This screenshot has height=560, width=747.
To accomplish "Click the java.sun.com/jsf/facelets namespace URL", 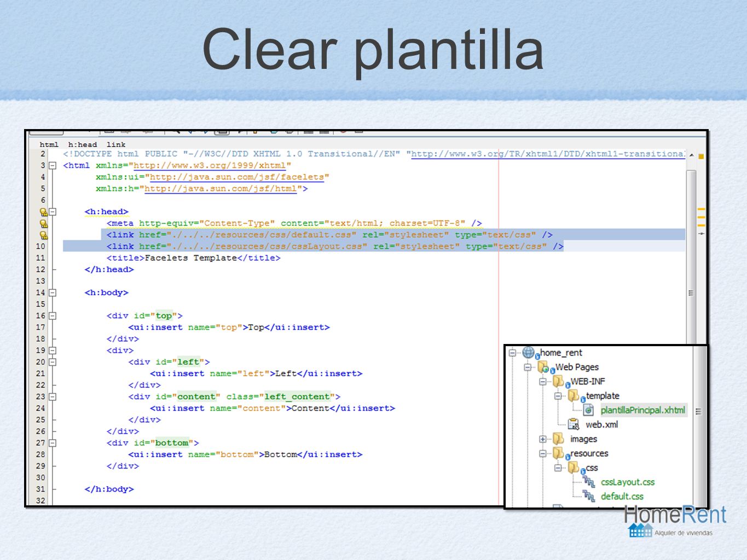I will (237, 177).
